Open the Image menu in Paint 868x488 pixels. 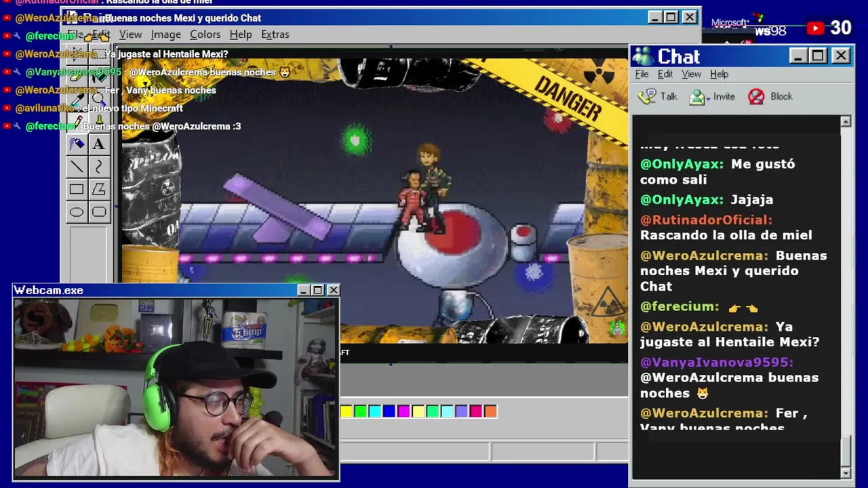[165, 35]
